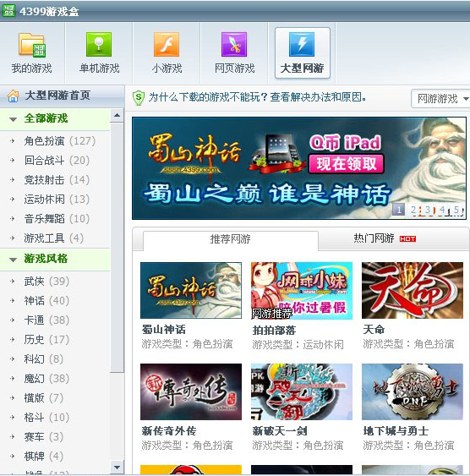
Task: Select 音乐舞蹈 (10) category
Action: (57, 219)
